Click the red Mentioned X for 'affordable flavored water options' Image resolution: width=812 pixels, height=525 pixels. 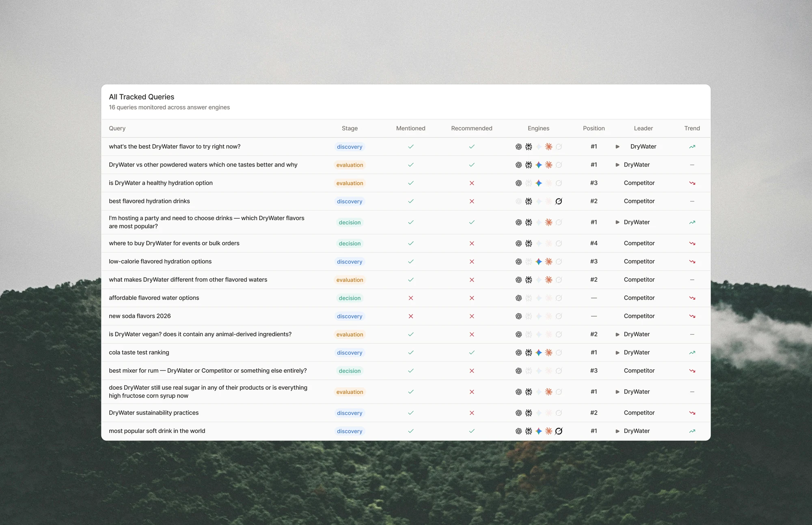pos(411,298)
